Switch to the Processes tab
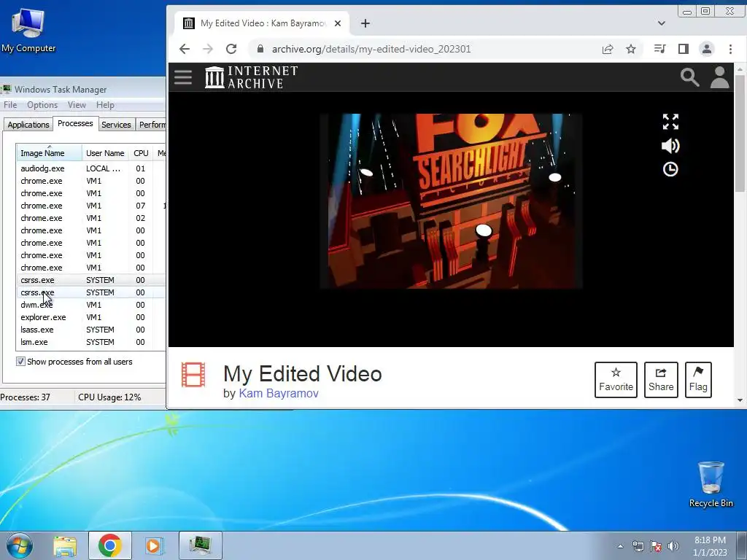The width and height of the screenshot is (747, 560). [75, 123]
